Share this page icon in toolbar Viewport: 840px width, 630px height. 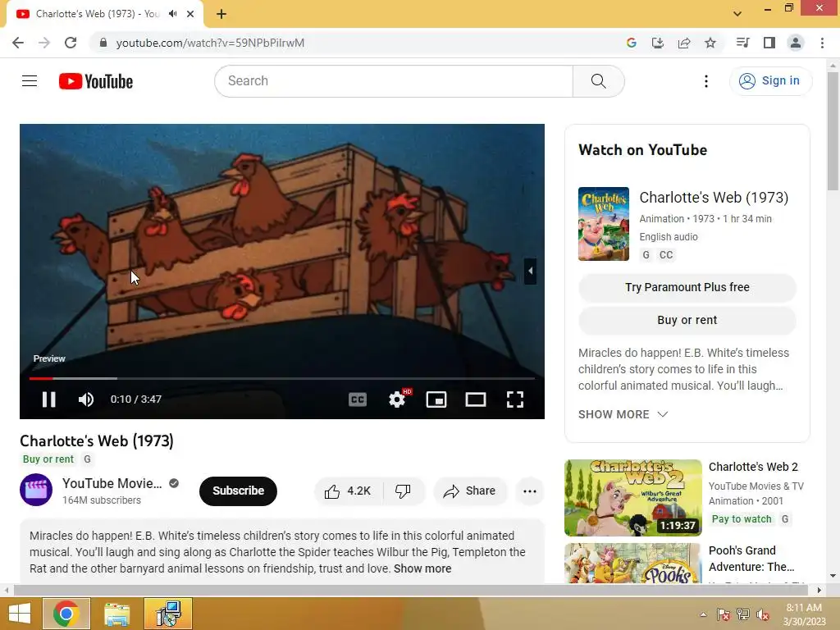click(684, 43)
